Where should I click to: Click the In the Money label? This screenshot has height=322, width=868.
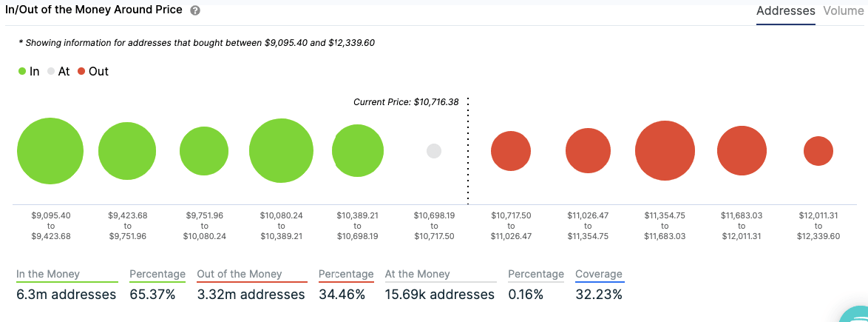(x=48, y=274)
